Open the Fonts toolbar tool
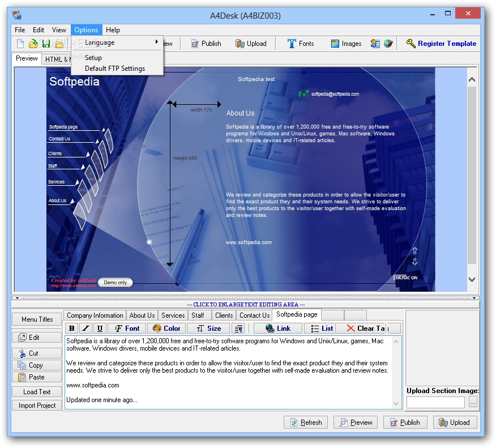This screenshot has width=496, height=448. coord(301,44)
